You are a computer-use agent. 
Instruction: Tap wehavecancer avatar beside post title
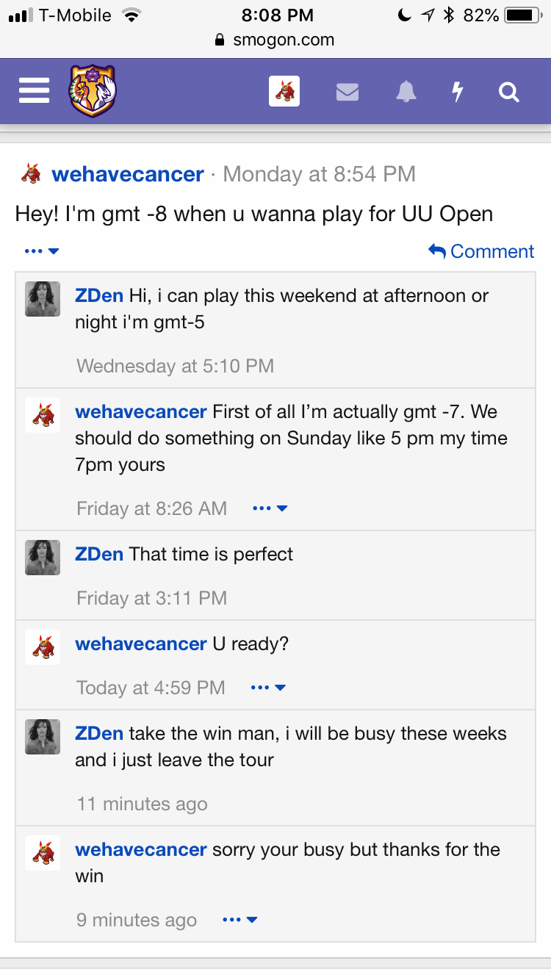[31, 174]
